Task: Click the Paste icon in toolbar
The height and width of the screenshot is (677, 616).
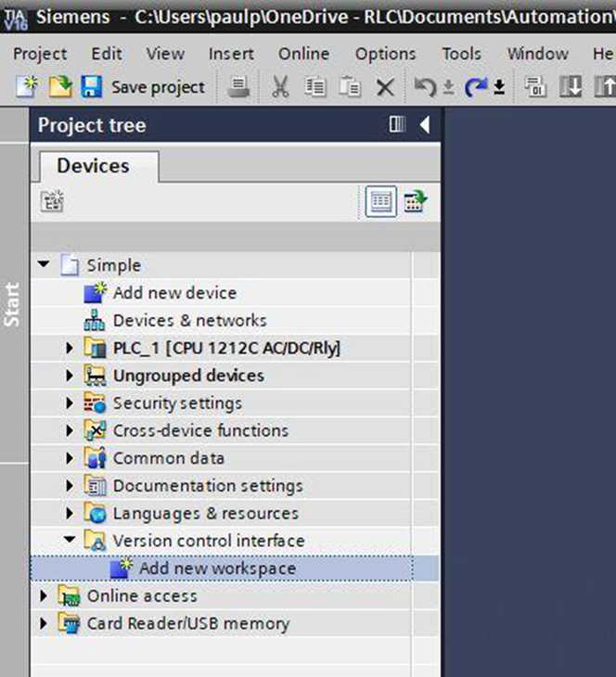Action: [350, 87]
